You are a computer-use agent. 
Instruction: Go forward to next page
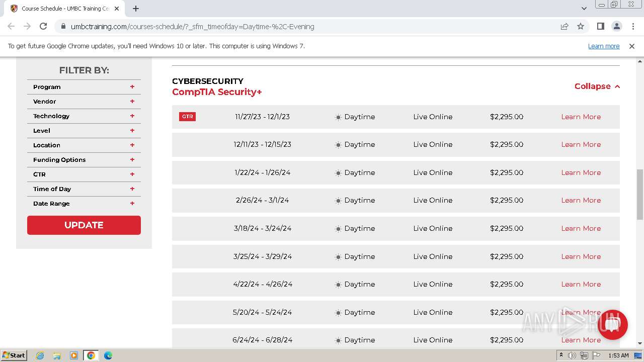[x=27, y=26]
